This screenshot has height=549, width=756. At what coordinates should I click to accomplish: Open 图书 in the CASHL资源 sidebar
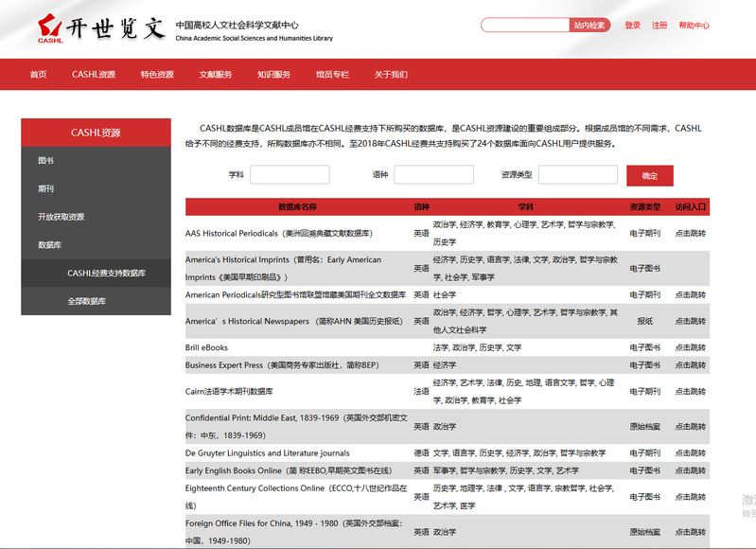coord(46,161)
